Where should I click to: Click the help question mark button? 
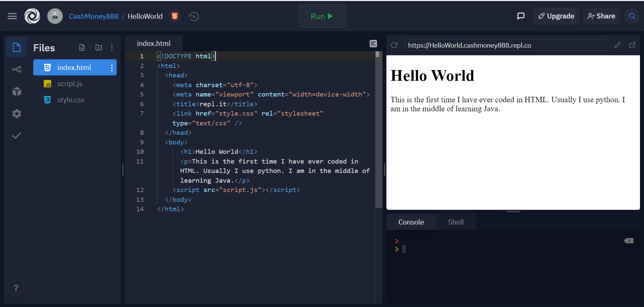[16, 288]
